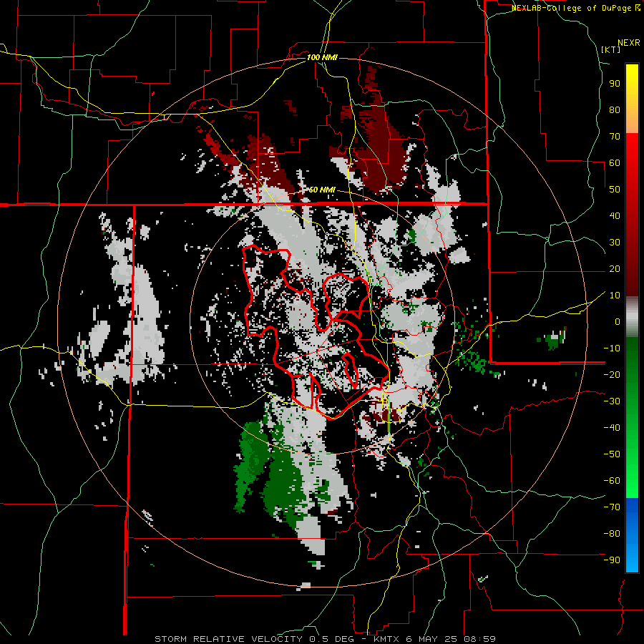The image size is (644, 644).
Task: Select the -30 scale value
Action: [x=612, y=401]
